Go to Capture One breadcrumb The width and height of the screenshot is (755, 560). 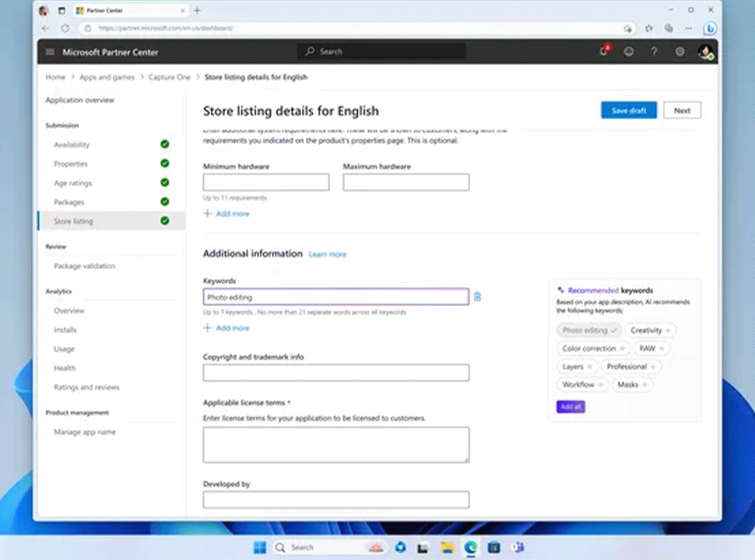pos(170,77)
